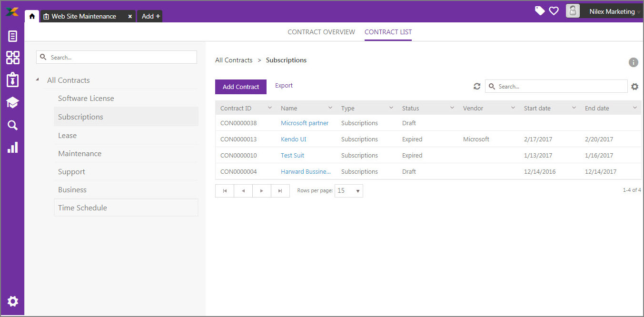Refresh the contract list

tap(477, 86)
